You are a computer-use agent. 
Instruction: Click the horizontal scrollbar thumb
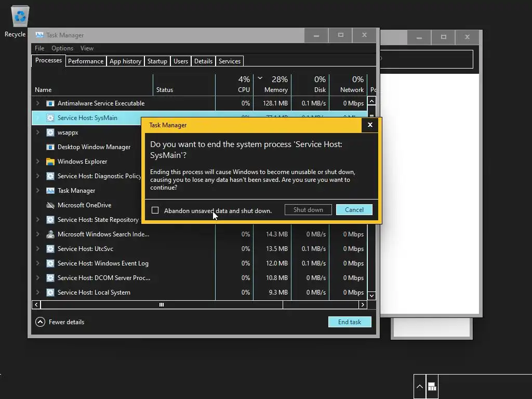point(162,304)
